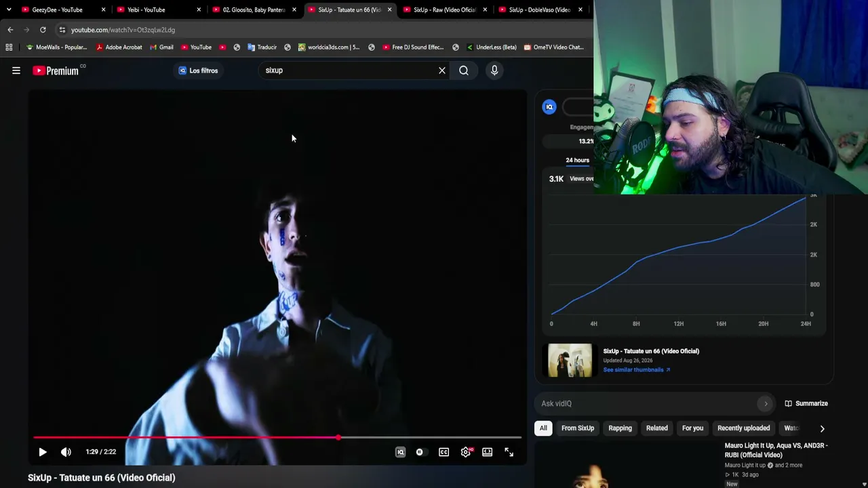Select the 24 hours stats tab
The image size is (868, 488).
pos(578,161)
